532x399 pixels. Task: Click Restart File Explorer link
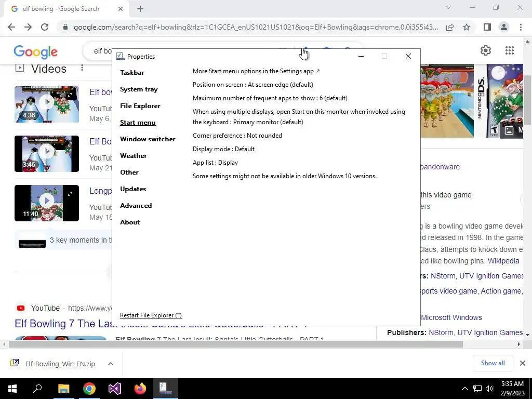pyautogui.click(x=151, y=315)
